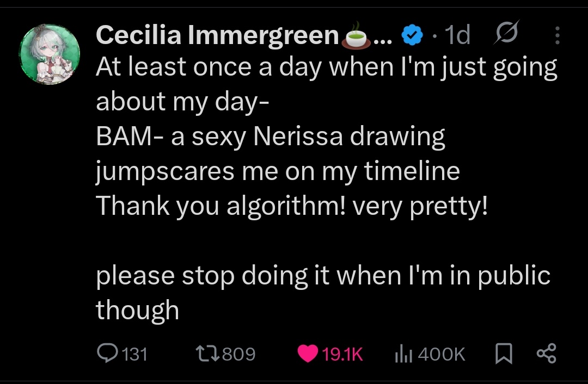The height and width of the screenshot is (384, 588).
Task: Toggle the pink like heart
Action: (308, 355)
